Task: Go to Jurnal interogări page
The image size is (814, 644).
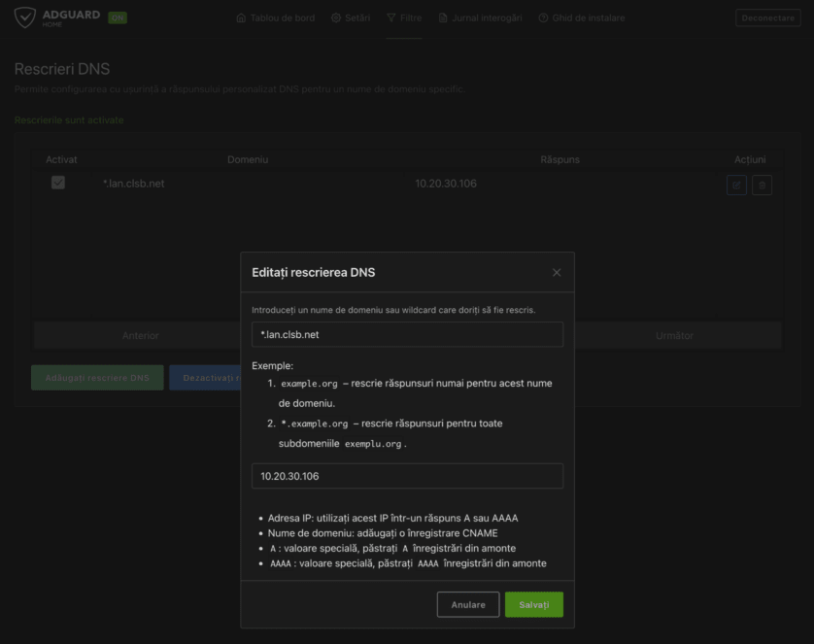Action: (480, 18)
